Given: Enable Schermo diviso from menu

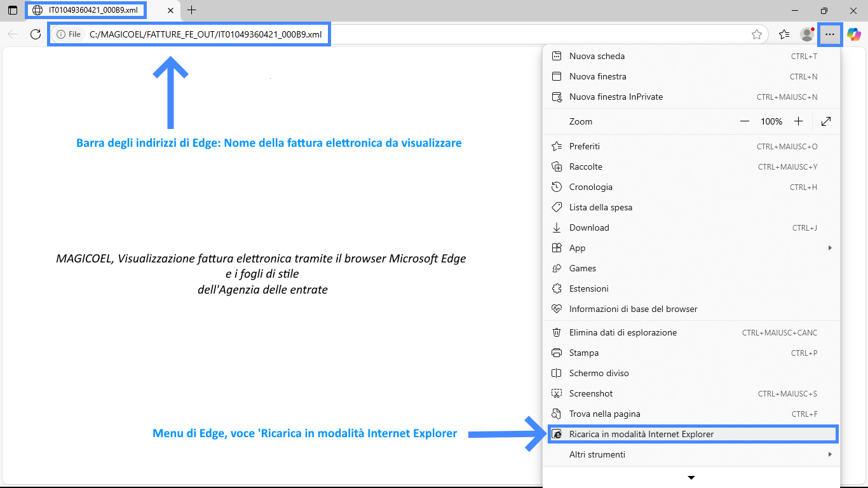Looking at the screenshot, I should point(691,373).
